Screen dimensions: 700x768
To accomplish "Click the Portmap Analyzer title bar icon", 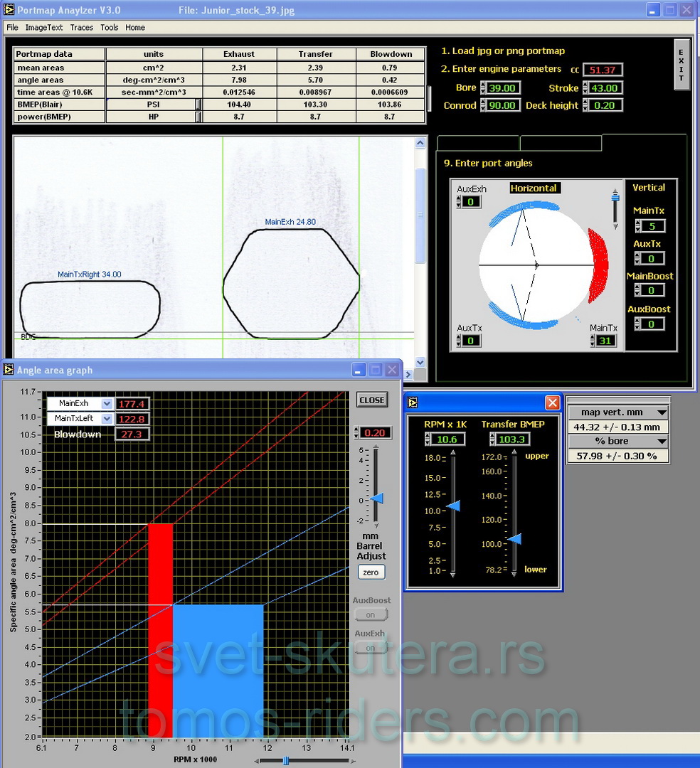I will point(9,10).
